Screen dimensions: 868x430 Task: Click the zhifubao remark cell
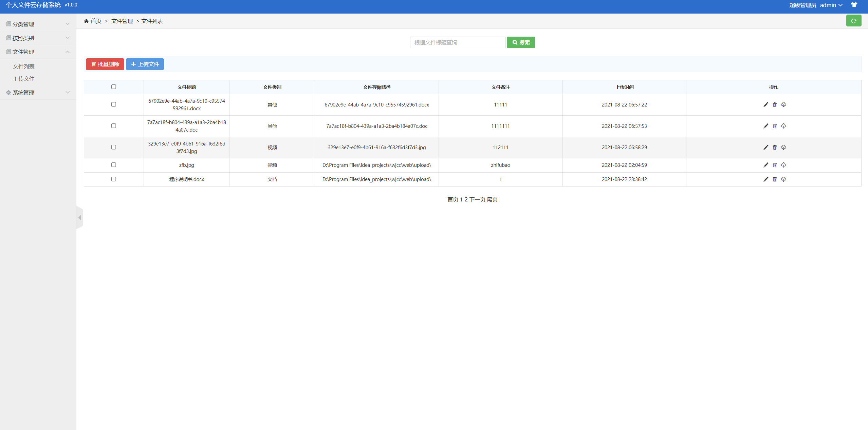pyautogui.click(x=500, y=165)
